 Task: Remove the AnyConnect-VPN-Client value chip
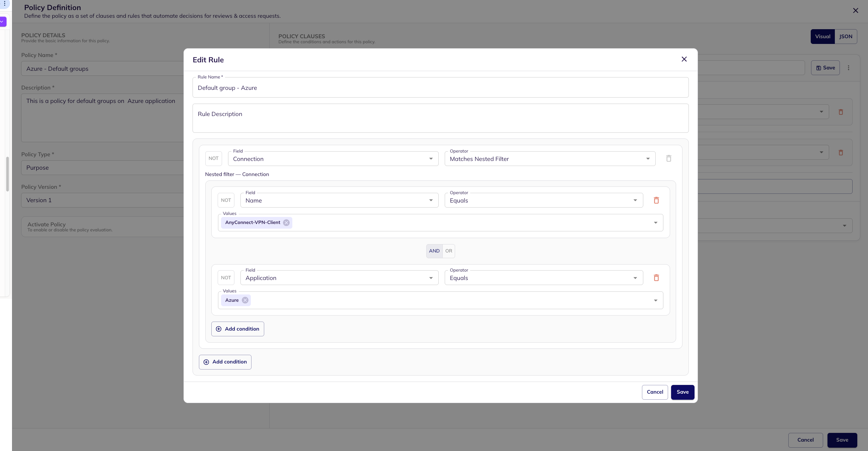coord(286,223)
